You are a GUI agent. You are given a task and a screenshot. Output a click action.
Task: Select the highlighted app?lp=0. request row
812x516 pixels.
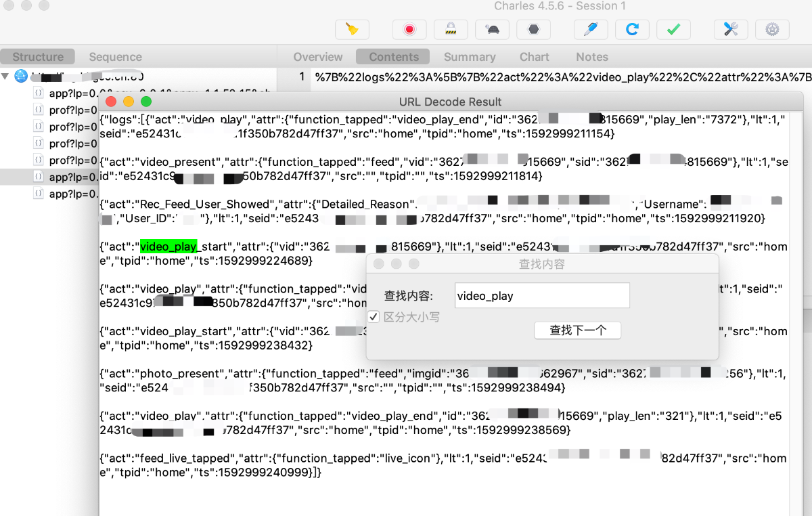pyautogui.click(x=49, y=177)
